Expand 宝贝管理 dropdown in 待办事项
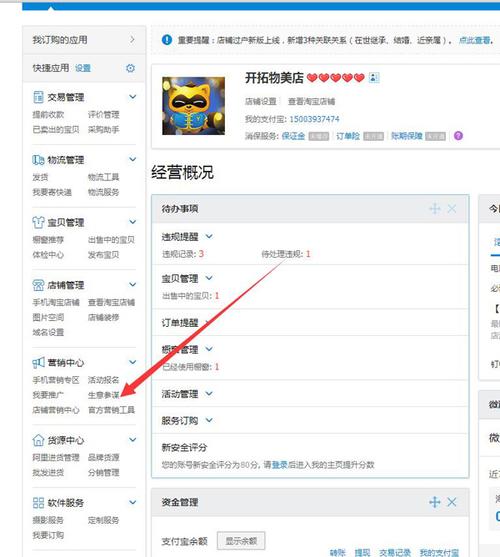Screen dimensions: 500x557 point(209,278)
